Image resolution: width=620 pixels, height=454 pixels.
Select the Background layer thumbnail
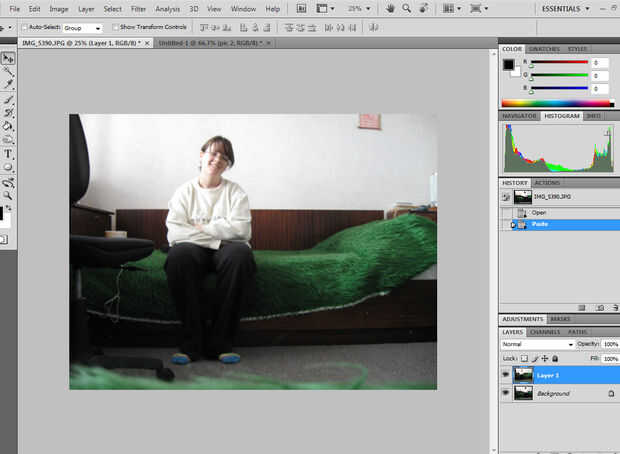point(523,394)
